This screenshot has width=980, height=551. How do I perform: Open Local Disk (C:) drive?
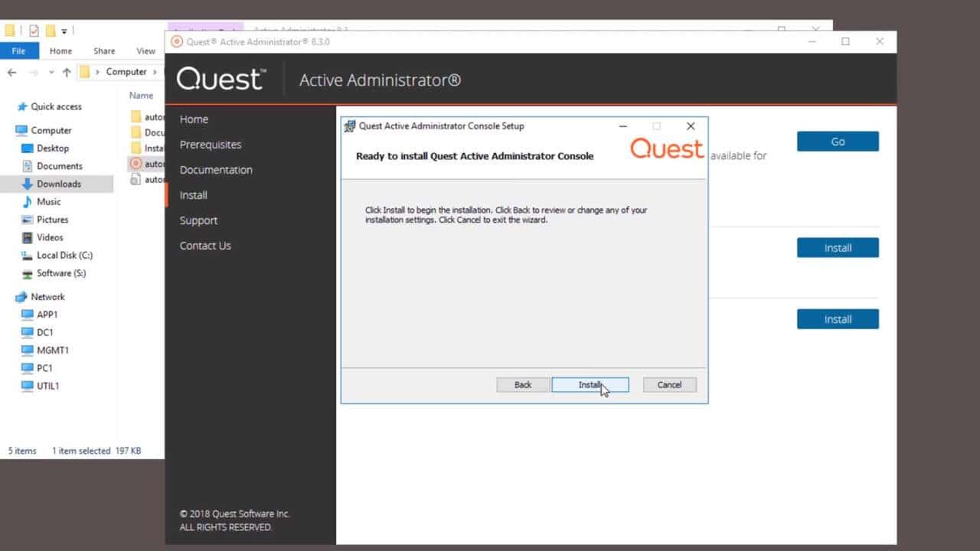[64, 256]
